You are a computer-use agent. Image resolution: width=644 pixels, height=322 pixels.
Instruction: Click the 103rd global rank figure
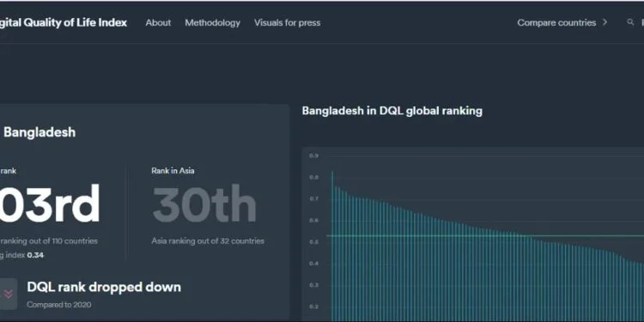pyautogui.click(x=50, y=204)
